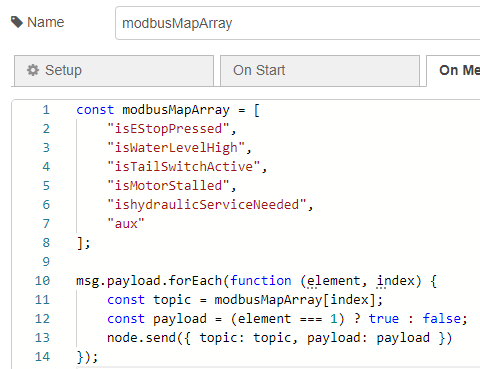Click line number 10 in the gutter
The width and height of the screenshot is (480, 369).
pyautogui.click(x=42, y=281)
